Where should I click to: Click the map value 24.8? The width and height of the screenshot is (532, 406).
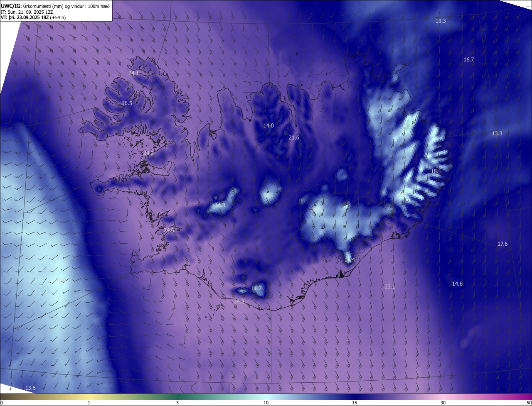pyautogui.click(x=239, y=301)
